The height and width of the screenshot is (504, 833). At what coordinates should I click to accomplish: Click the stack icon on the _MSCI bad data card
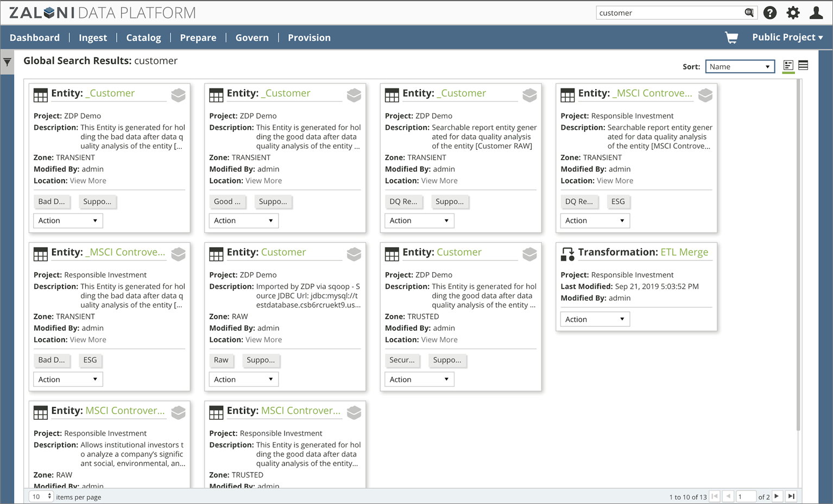178,254
